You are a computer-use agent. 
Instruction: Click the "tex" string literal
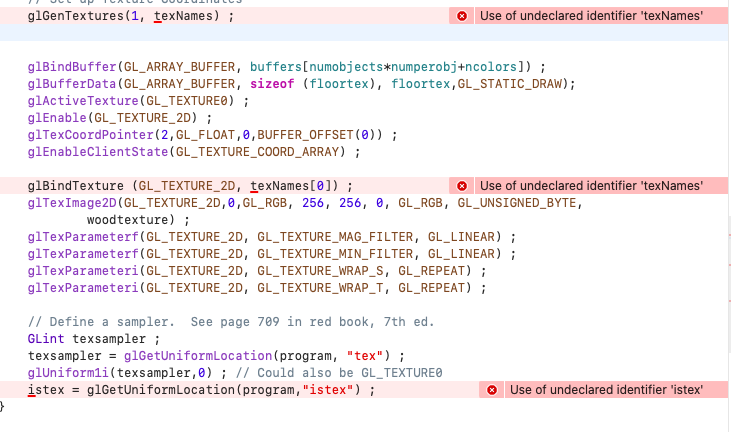(x=365, y=356)
